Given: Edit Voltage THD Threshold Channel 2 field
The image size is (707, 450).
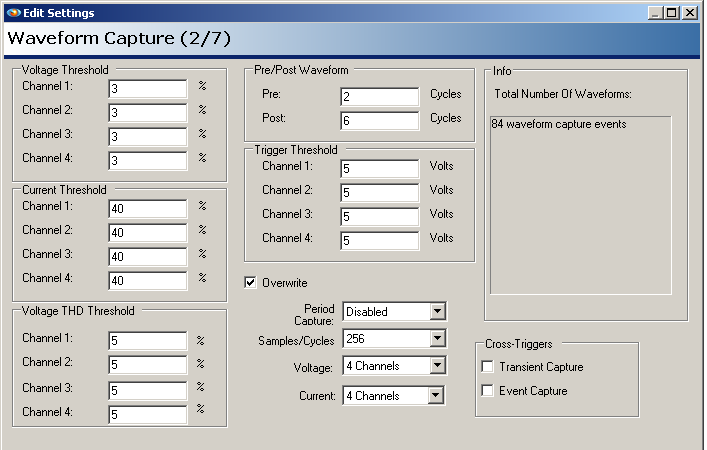Looking at the screenshot, I should pyautogui.click(x=147, y=364).
